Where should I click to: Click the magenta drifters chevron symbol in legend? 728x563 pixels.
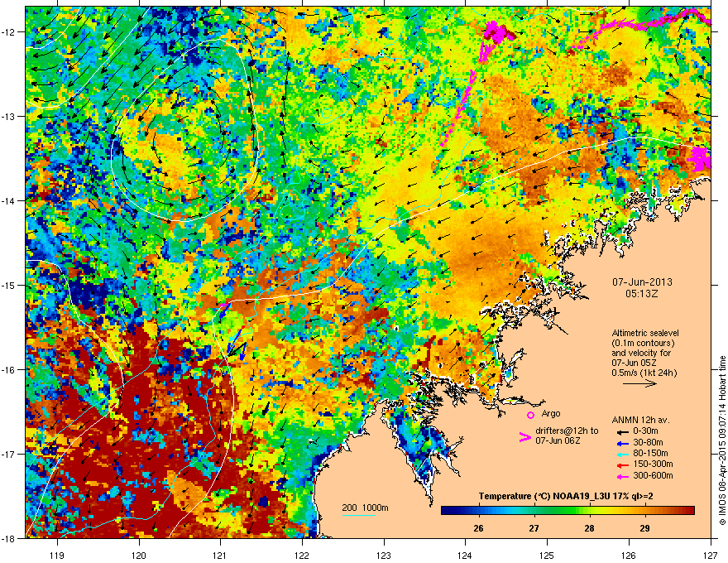click(524, 437)
